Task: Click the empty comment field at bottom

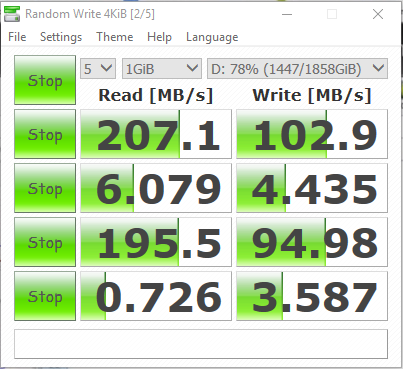Action: [x=201, y=344]
